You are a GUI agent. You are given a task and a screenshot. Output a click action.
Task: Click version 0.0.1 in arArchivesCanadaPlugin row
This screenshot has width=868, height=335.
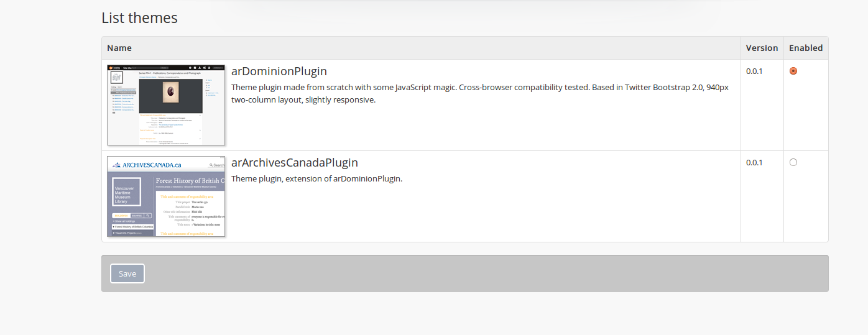754,162
